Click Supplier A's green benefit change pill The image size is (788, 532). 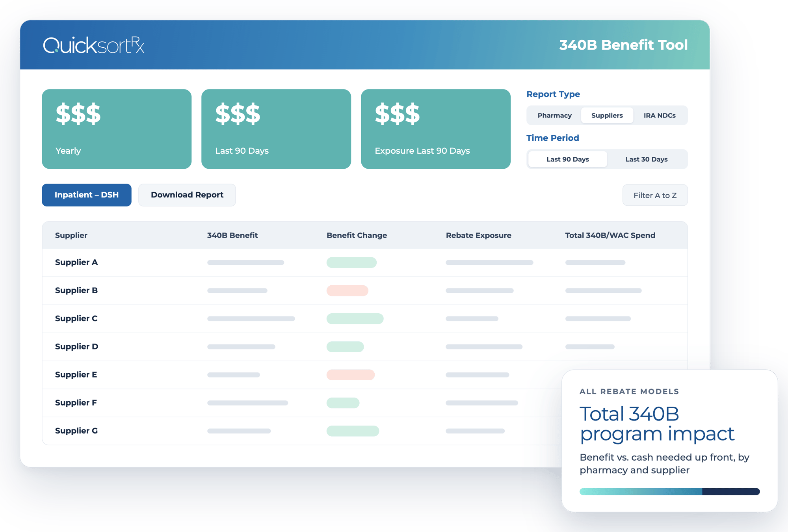pos(351,262)
